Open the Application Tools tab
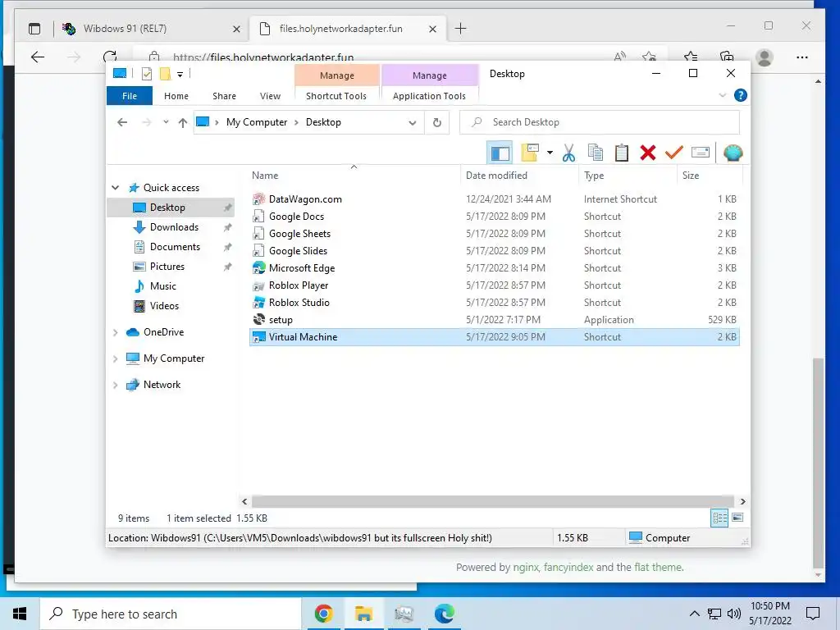 [x=429, y=96]
